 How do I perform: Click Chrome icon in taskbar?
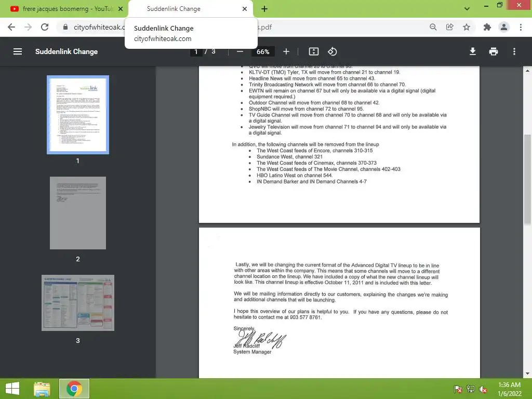pyautogui.click(x=74, y=389)
